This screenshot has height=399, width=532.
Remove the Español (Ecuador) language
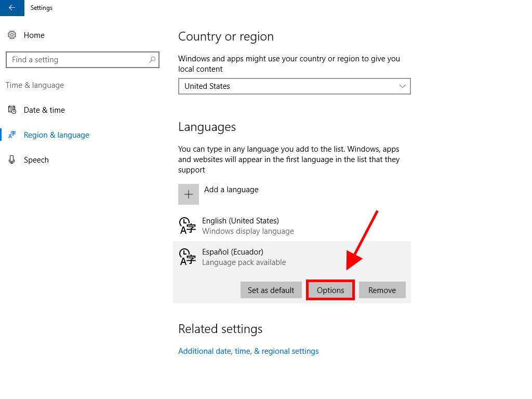[382, 290]
